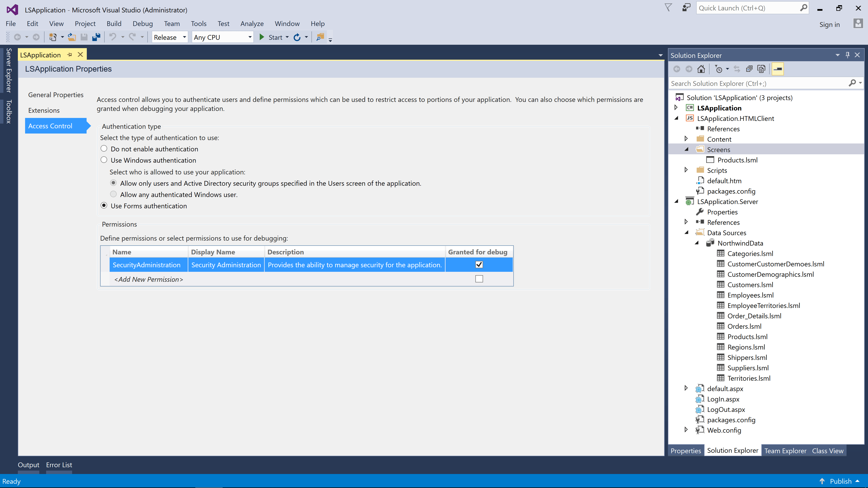Select Products.lsml under Screens folder

(x=737, y=160)
